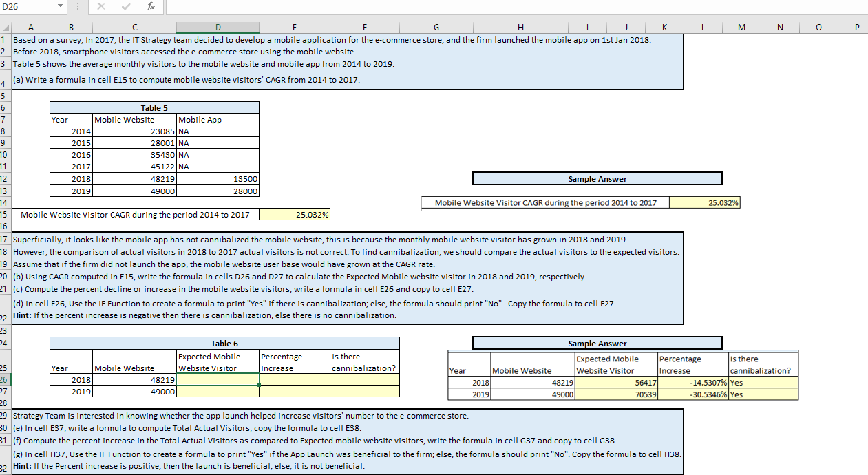
Task: Click the 'Is there cannibalization?' header in Table 6
Action: tap(365, 362)
